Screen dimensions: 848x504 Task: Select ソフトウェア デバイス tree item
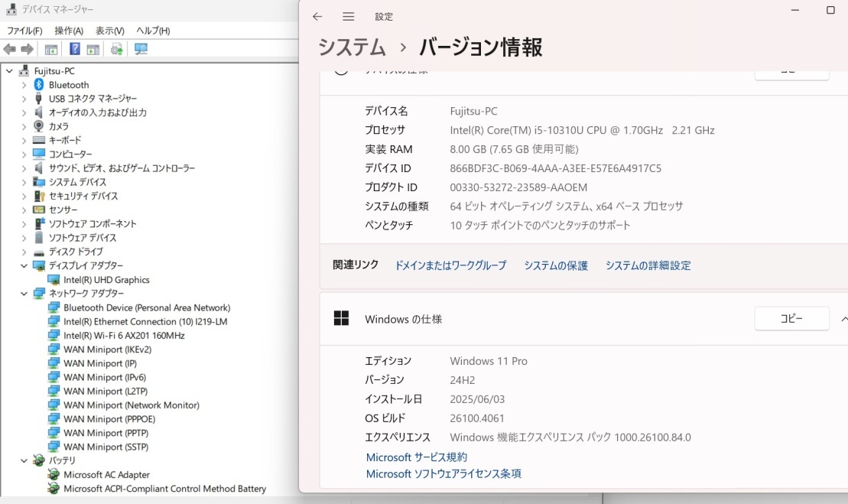(83, 237)
